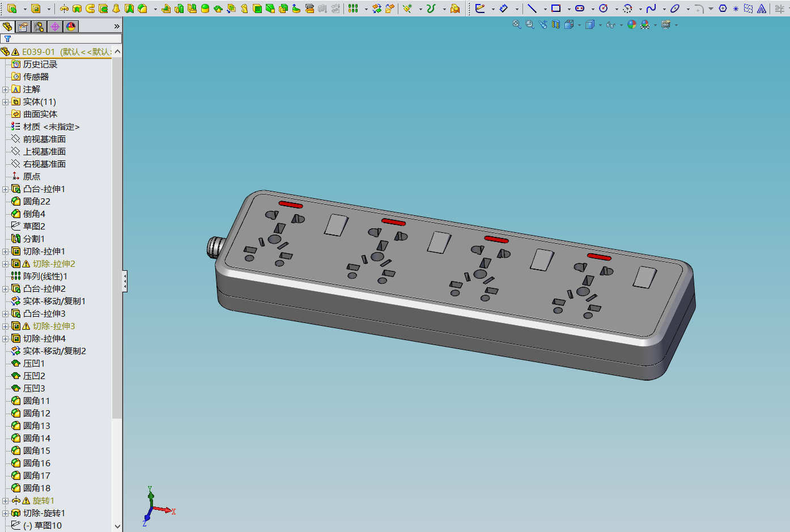Select the Extruded Cut tool
This screenshot has width=790, height=532.
coord(36,8)
